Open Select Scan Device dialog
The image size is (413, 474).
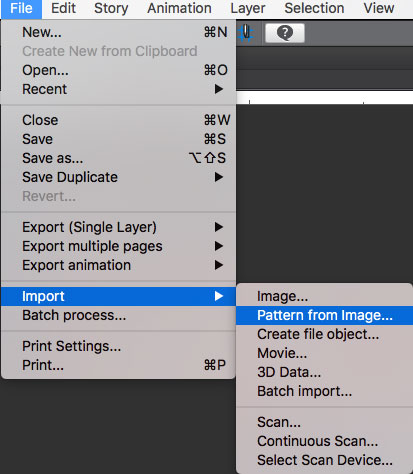point(324,460)
